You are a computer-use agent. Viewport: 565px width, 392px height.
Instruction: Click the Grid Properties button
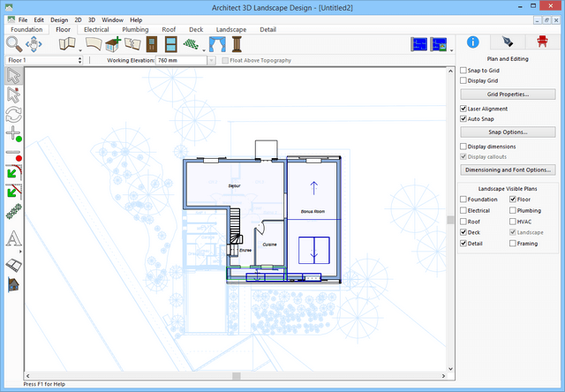508,94
